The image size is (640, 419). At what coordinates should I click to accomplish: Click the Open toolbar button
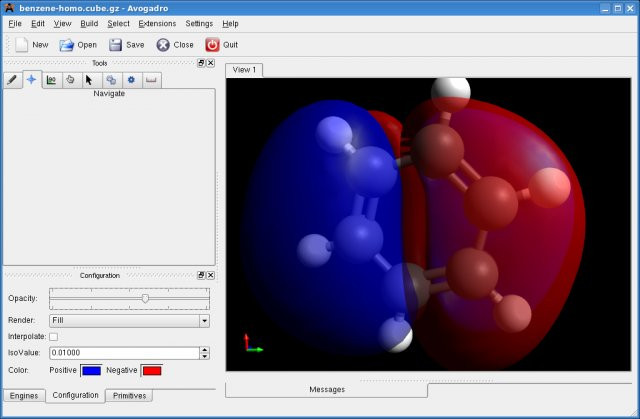click(78, 45)
